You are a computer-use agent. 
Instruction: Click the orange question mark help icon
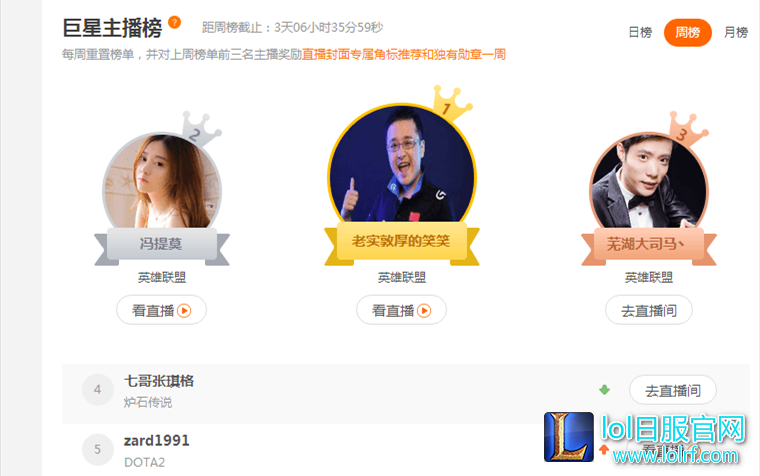coord(174,22)
